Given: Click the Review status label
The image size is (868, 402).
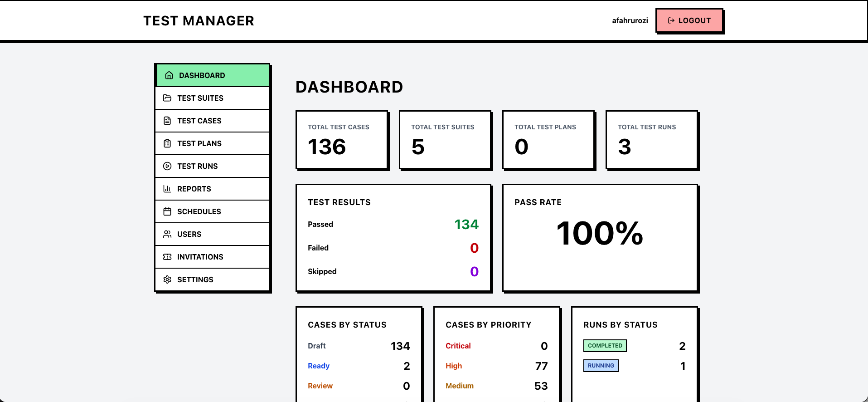Looking at the screenshot, I should pyautogui.click(x=320, y=386).
